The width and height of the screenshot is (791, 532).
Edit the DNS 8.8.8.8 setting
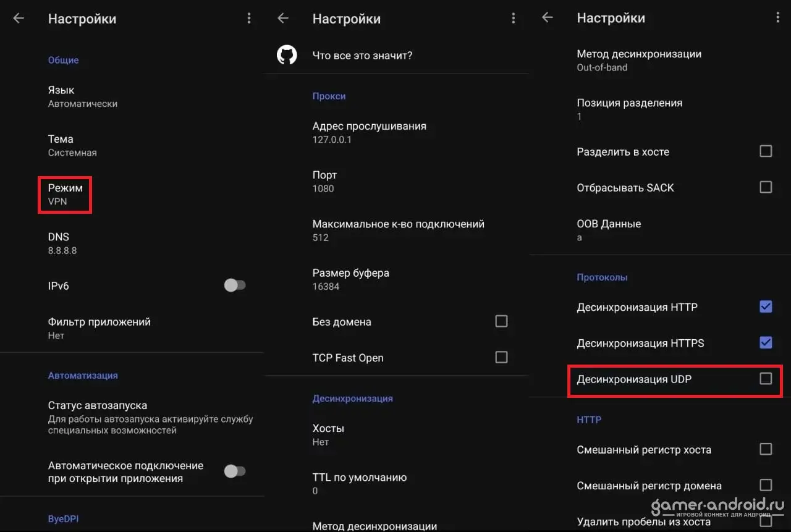pyautogui.click(x=62, y=243)
